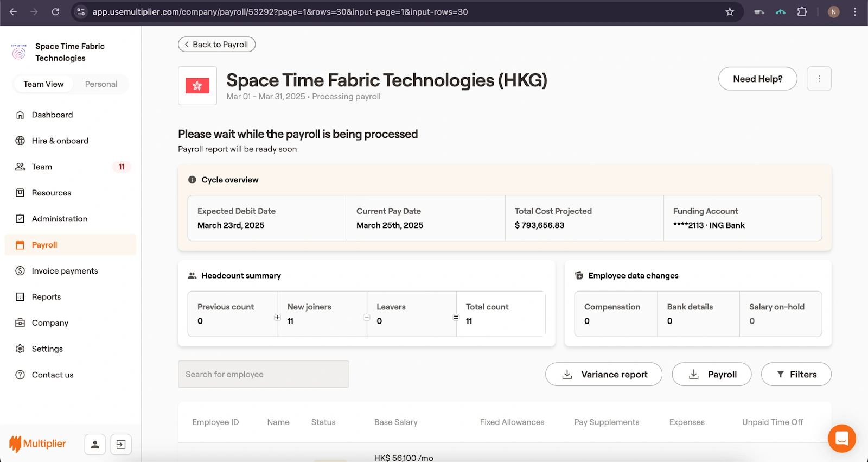Screen dimensions: 868x462
Task: Go to Invoice payments page
Action: (x=71, y=271)
